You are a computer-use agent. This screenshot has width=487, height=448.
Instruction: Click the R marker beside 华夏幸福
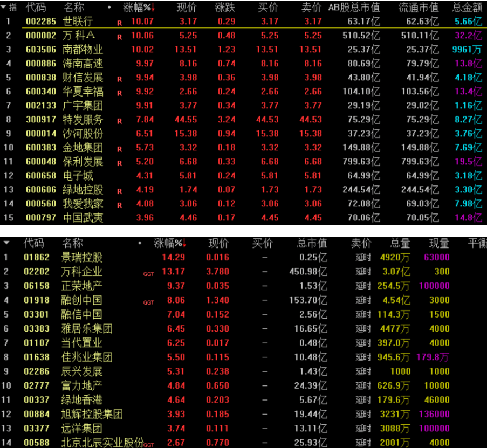point(119,93)
